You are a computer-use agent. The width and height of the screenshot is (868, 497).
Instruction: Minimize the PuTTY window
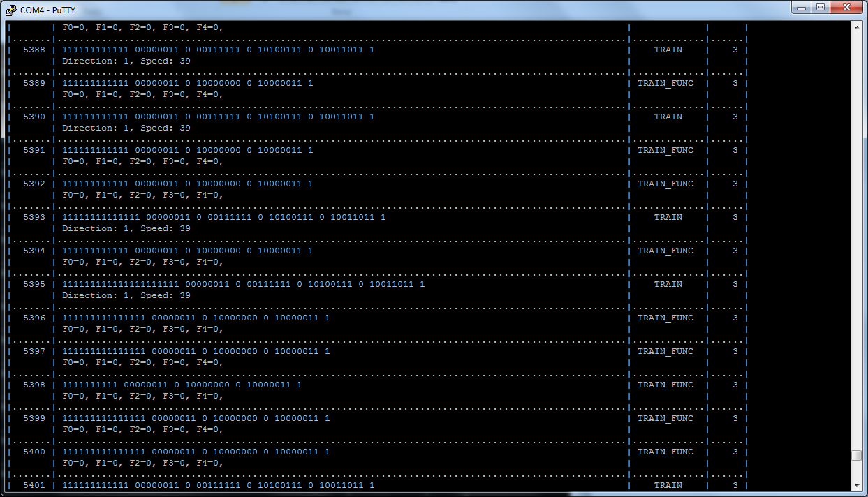[x=801, y=8]
